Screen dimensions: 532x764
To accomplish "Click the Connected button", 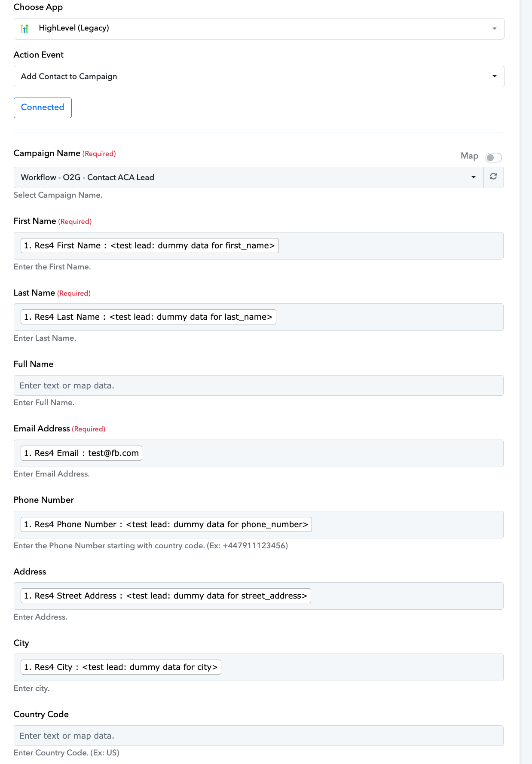I will (x=43, y=107).
